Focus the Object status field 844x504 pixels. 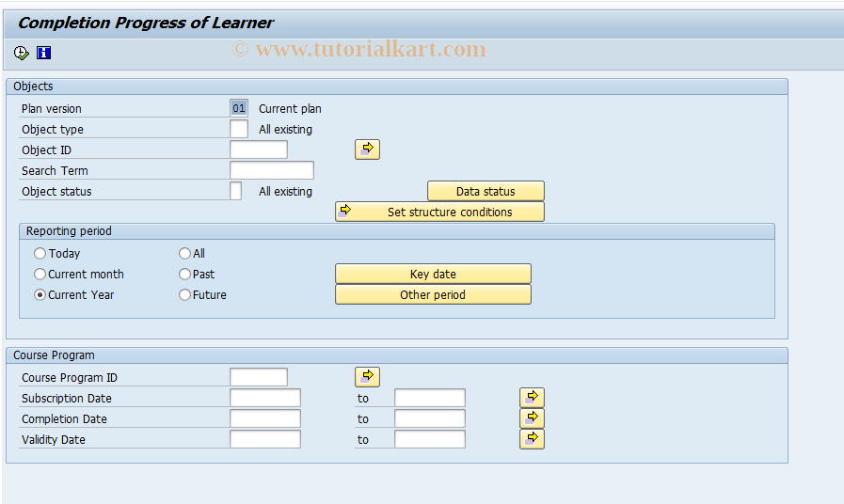pos(236,191)
